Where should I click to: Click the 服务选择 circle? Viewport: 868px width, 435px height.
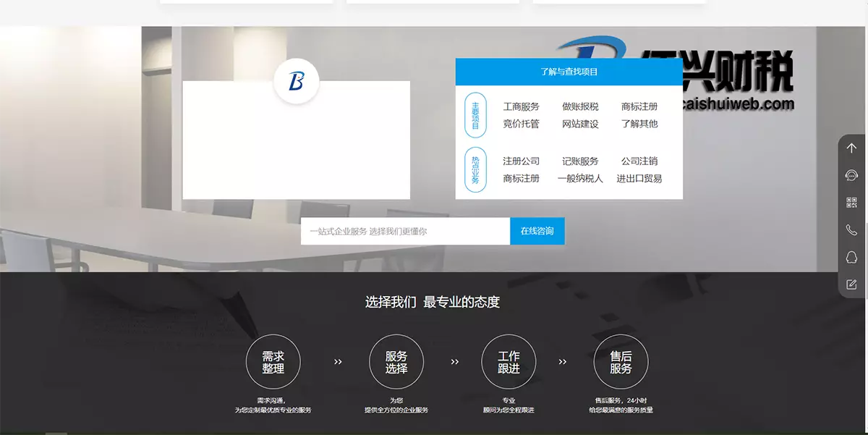pyautogui.click(x=396, y=362)
